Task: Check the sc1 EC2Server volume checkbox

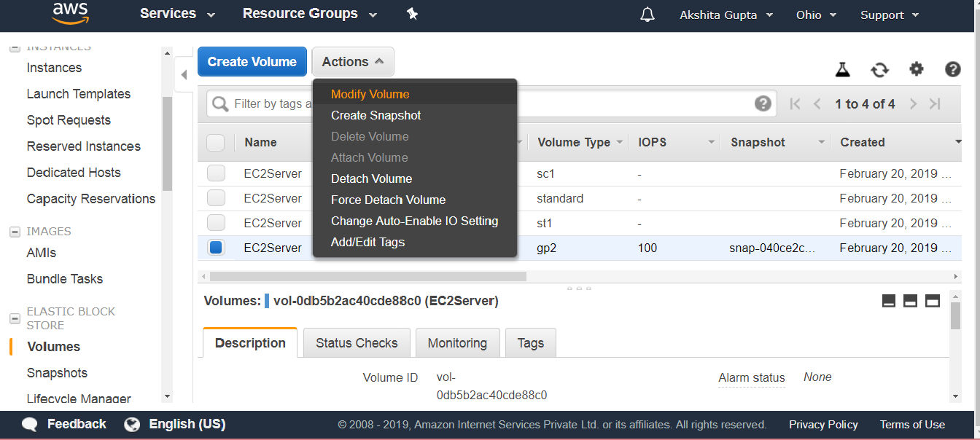Action: (216, 173)
